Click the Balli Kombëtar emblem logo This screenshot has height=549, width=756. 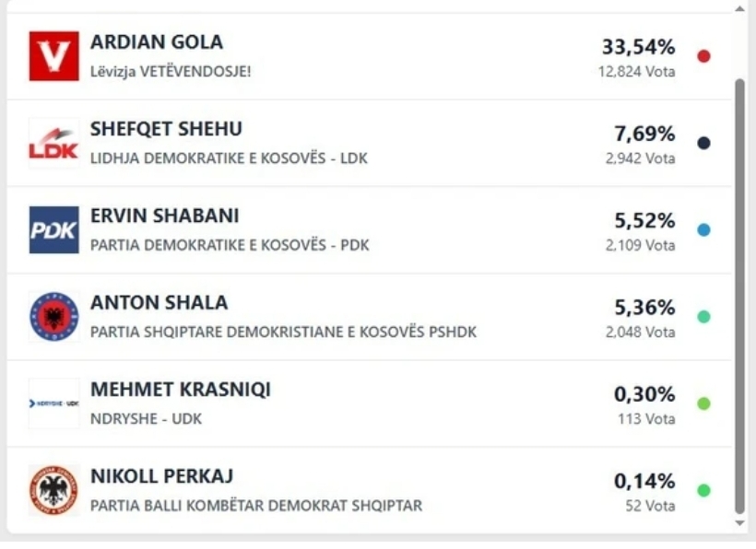[x=53, y=490]
